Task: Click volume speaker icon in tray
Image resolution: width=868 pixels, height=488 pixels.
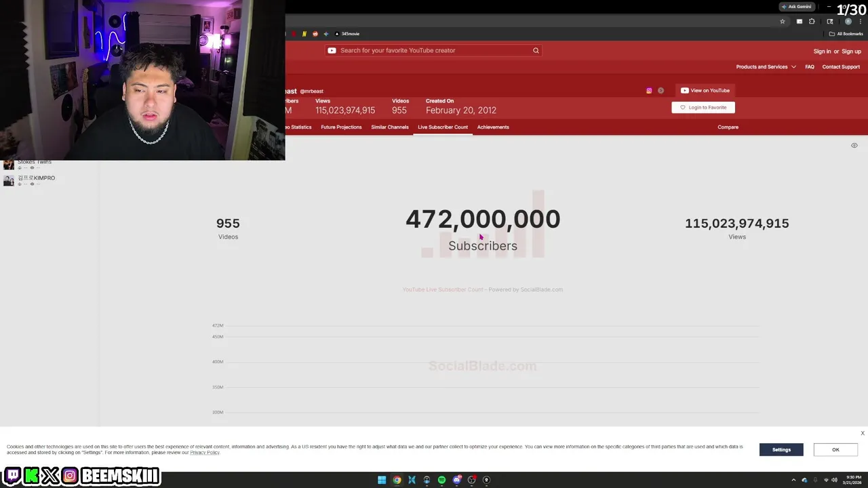Action: [834, 480]
